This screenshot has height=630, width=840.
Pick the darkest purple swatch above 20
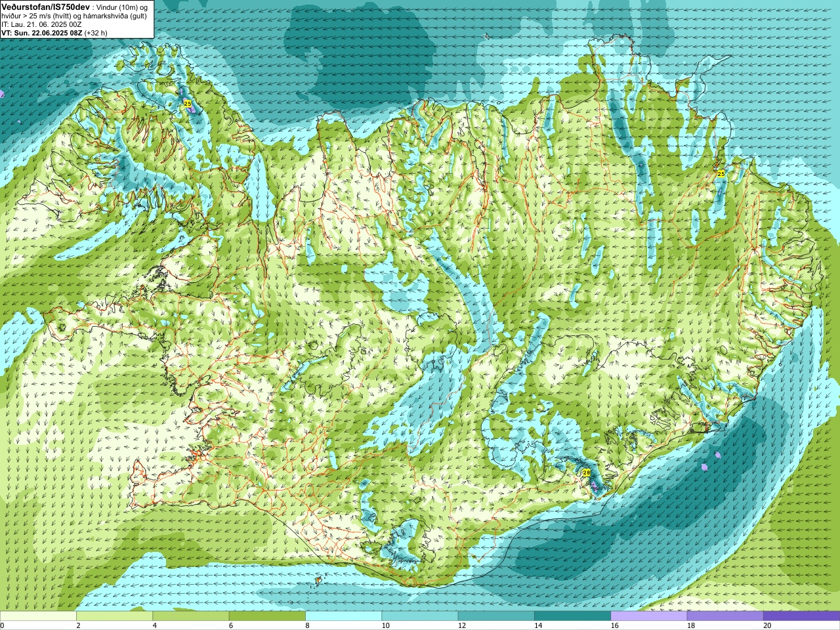[801, 616]
